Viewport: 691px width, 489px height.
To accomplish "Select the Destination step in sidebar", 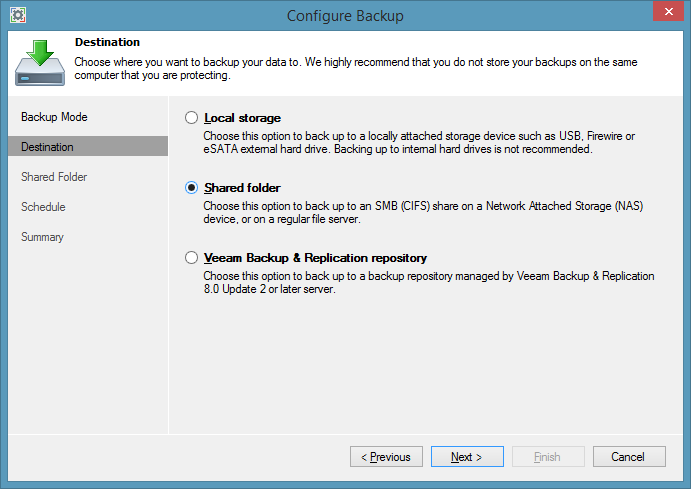I will [47, 147].
